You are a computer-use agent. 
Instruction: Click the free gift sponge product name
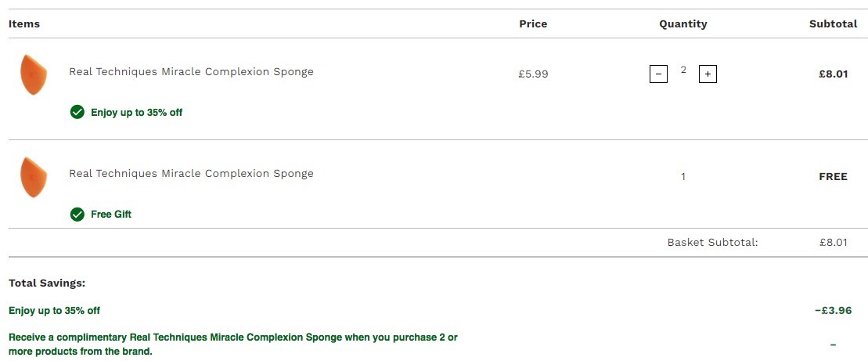(x=192, y=173)
